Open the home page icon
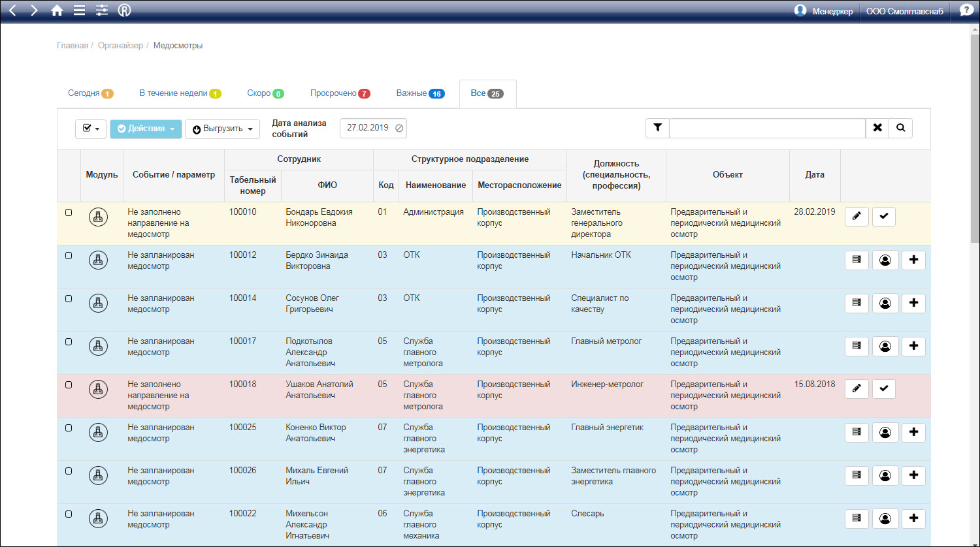This screenshot has width=980, height=547. pyautogui.click(x=57, y=10)
